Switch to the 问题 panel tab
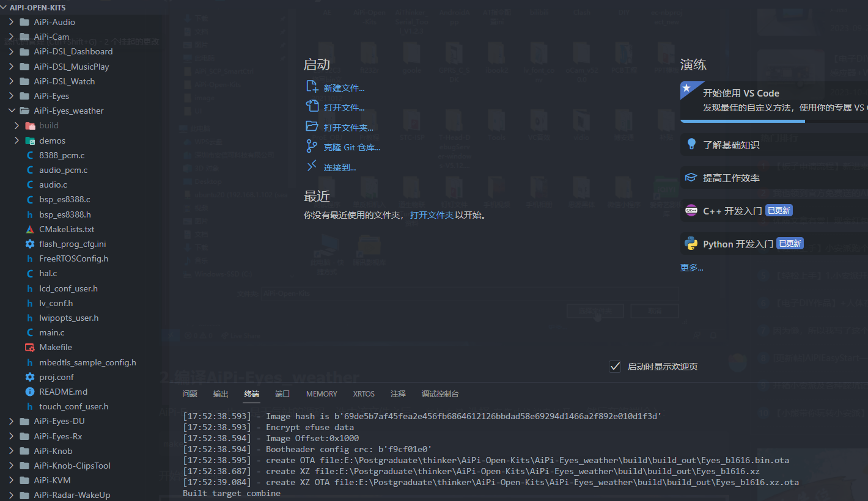The height and width of the screenshot is (501, 868). pos(190,394)
